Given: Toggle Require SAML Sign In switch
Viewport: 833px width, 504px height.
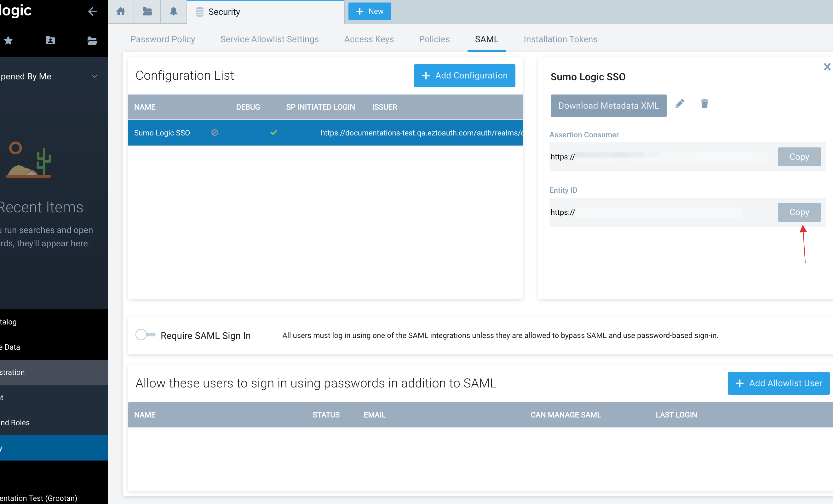Looking at the screenshot, I should [x=145, y=335].
